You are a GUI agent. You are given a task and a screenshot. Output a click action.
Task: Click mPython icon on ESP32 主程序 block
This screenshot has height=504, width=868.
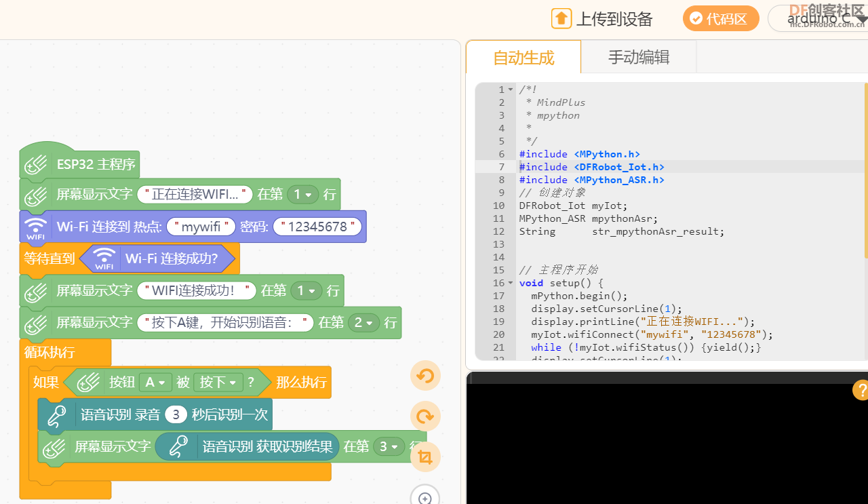coord(36,165)
